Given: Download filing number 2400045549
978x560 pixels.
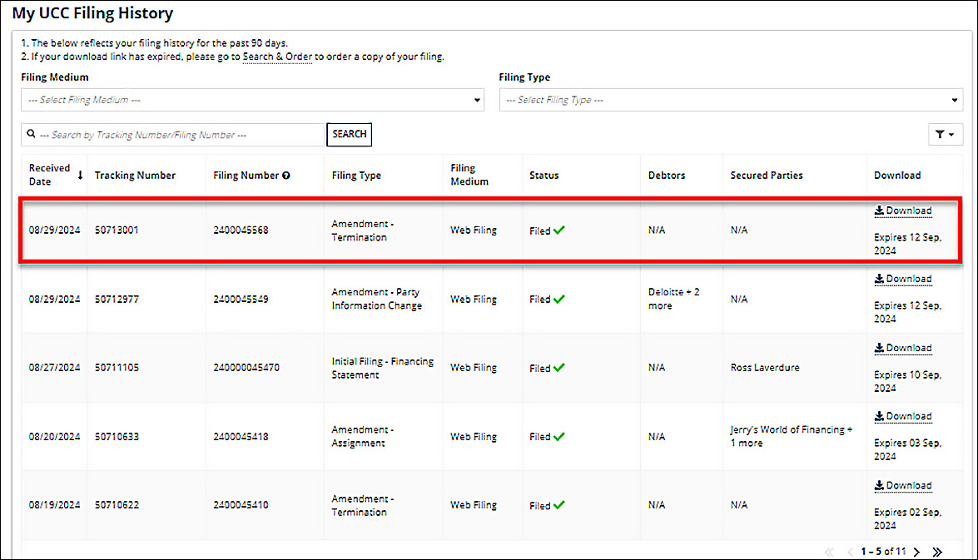Looking at the screenshot, I should 903,279.
